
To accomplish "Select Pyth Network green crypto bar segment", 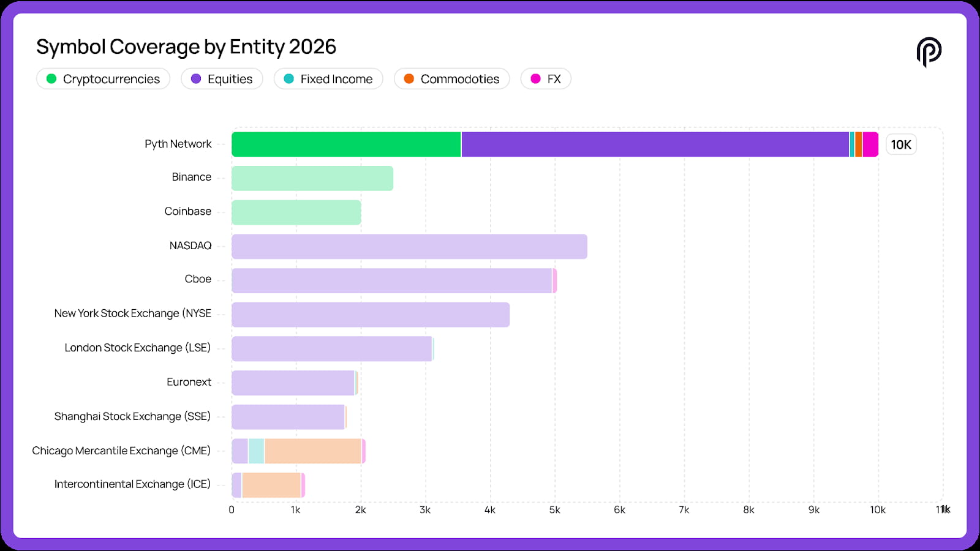I will point(346,144).
